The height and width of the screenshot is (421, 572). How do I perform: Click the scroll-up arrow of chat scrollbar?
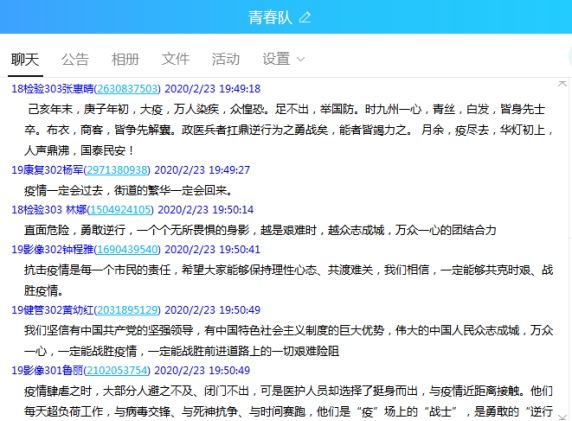[562, 84]
